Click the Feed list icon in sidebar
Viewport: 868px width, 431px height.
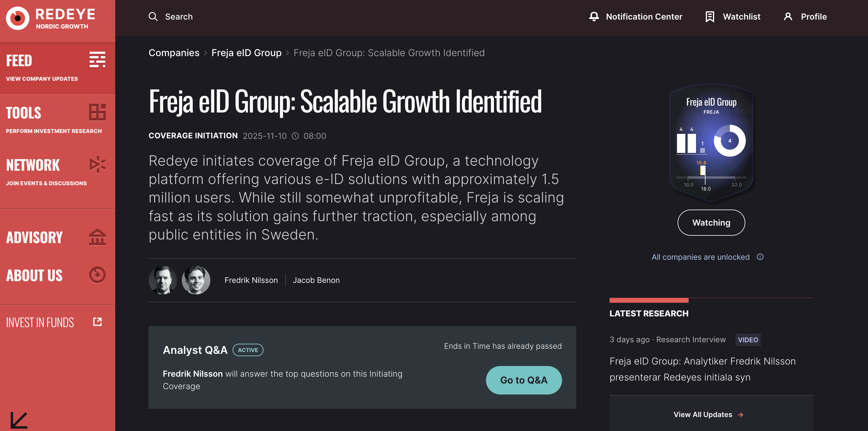pyautogui.click(x=97, y=60)
